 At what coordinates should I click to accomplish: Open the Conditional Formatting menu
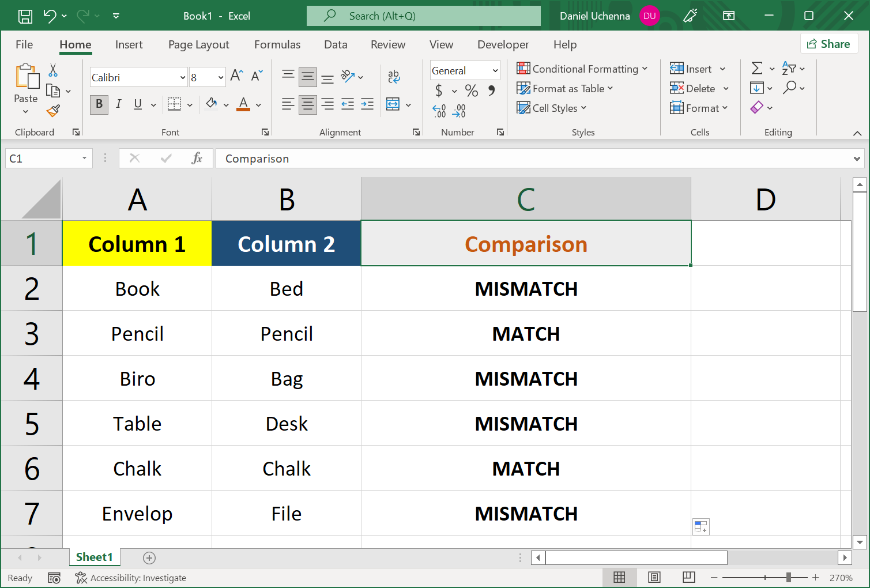point(582,69)
